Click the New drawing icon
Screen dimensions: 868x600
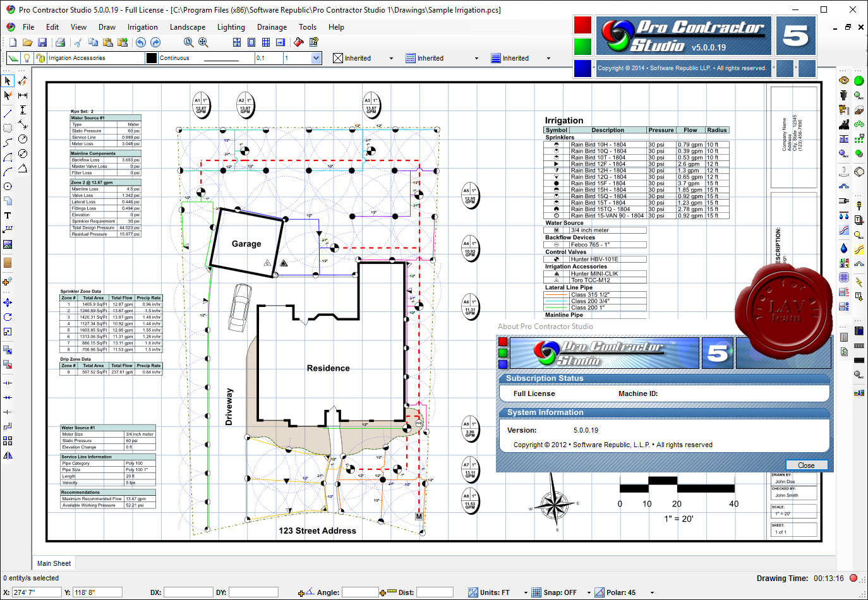coord(13,42)
